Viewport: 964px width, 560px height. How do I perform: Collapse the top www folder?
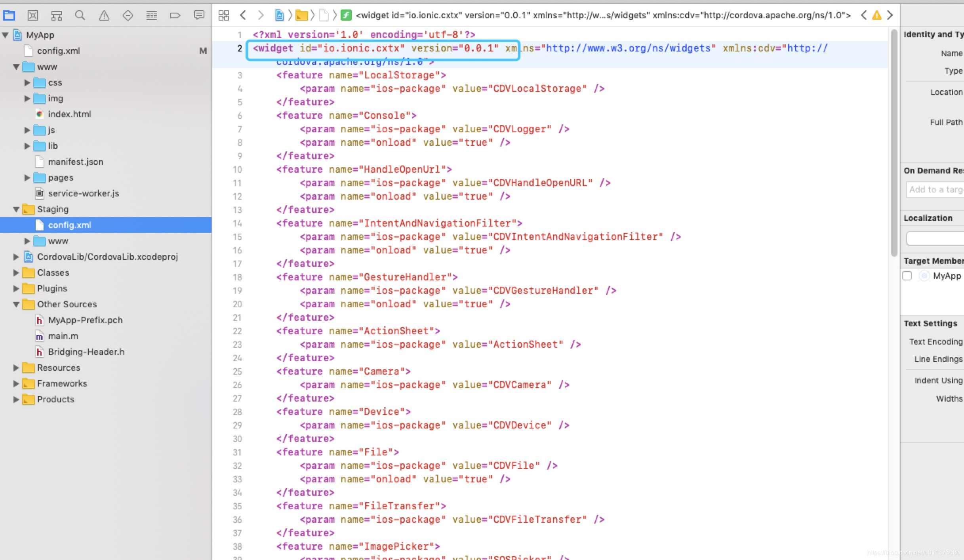[16, 67]
